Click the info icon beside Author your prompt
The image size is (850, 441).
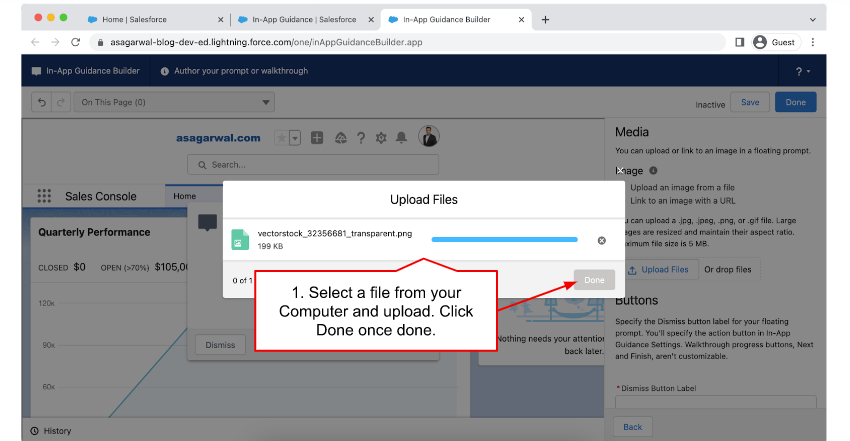coord(164,71)
